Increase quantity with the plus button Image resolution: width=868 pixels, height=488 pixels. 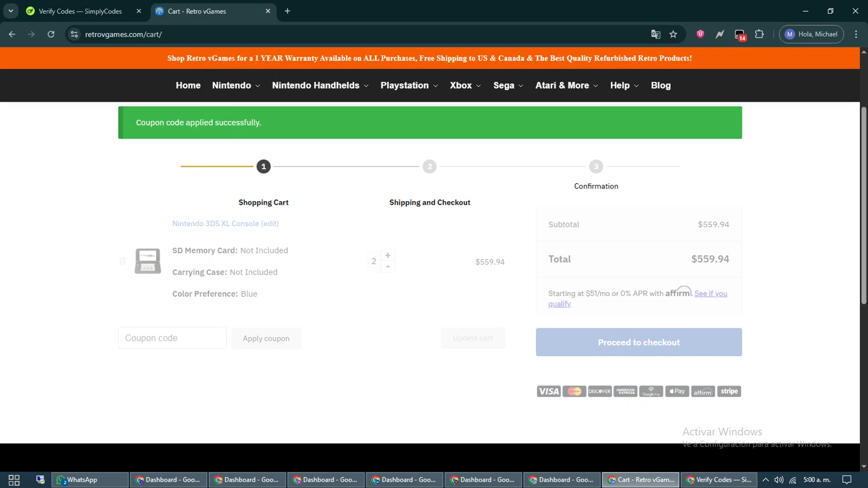388,256
